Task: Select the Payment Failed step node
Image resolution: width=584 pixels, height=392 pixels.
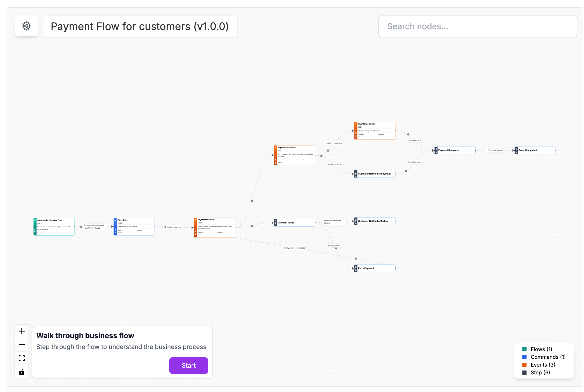Action: 295,223
